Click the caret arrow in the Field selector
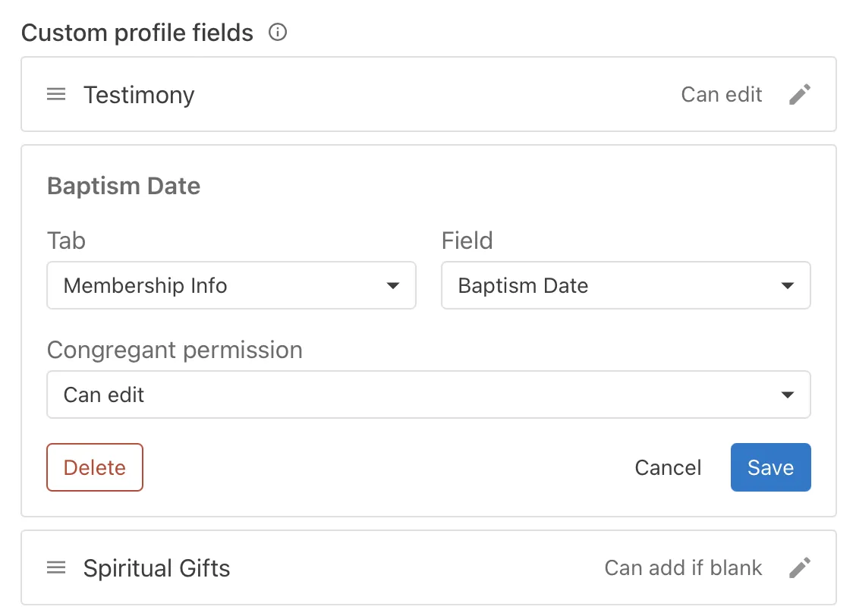 click(788, 286)
